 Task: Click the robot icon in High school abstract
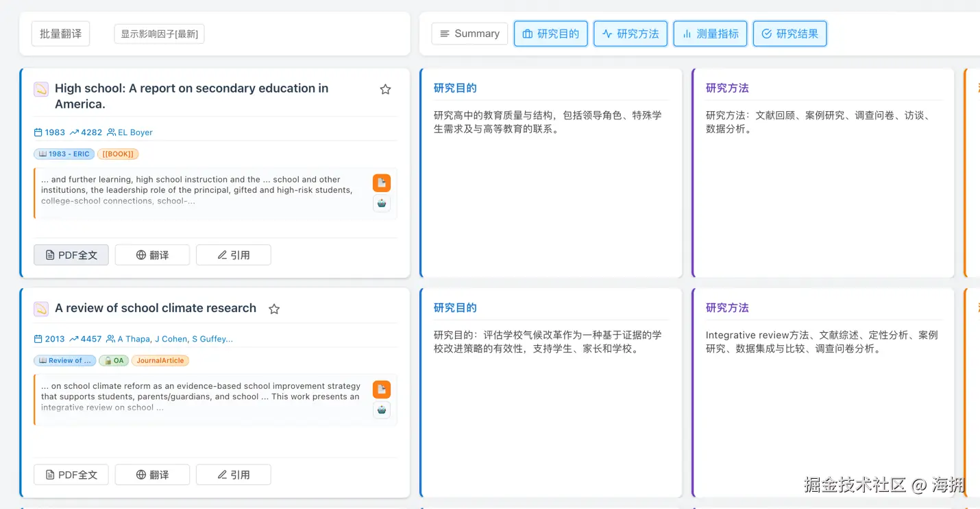pos(382,203)
